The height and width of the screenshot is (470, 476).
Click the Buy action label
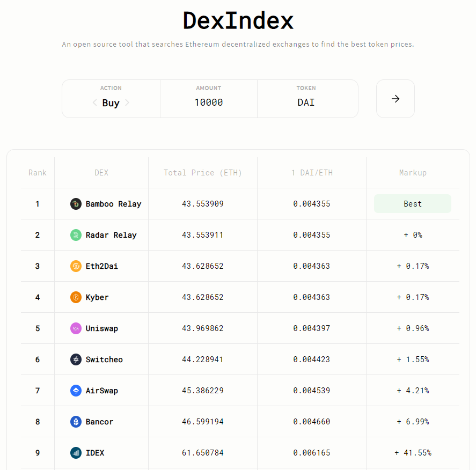pos(111,103)
